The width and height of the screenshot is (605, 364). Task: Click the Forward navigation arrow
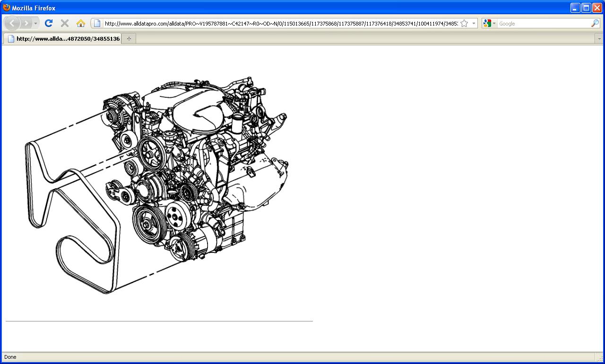26,23
